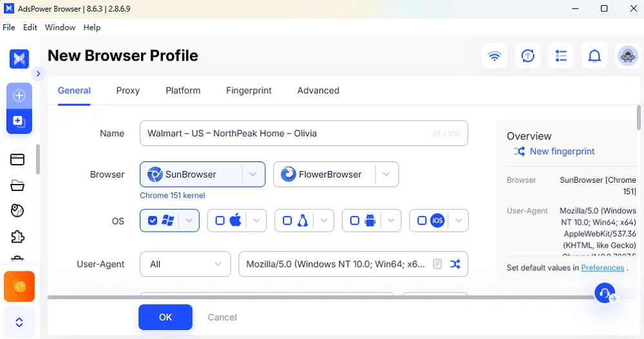
Task: Open FlowerBrowser kernel version dropdown
Action: pyautogui.click(x=386, y=174)
